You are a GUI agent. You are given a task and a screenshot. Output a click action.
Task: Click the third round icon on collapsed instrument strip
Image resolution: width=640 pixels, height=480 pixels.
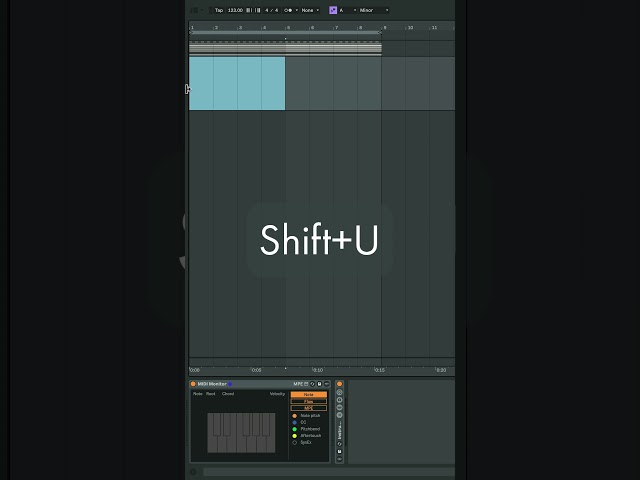[339, 407]
